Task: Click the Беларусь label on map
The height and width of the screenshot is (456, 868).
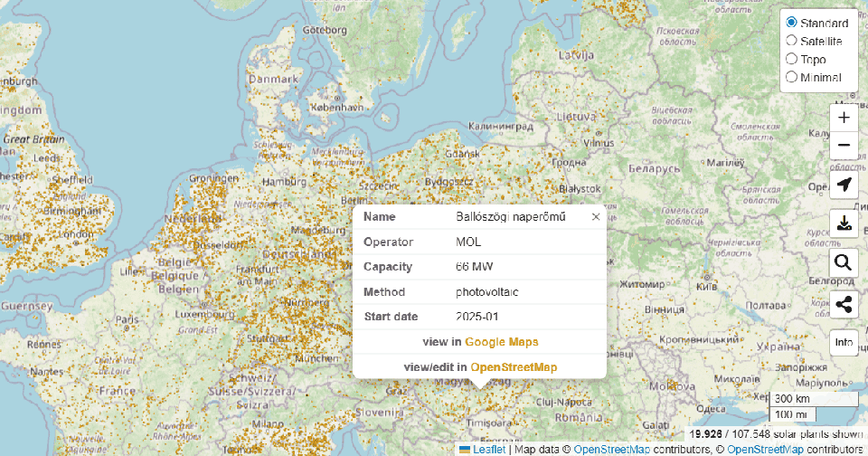Action: pos(655,168)
